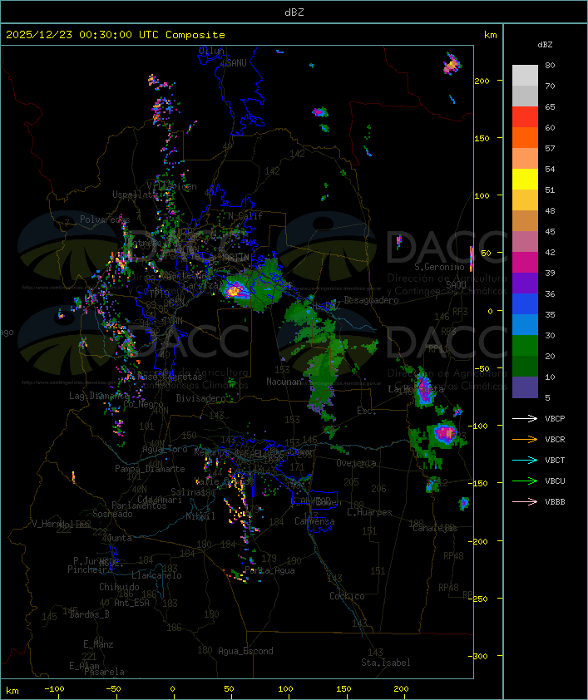Pick the violet purple legend swatch
The height and width of the screenshot is (700, 588).
(x=525, y=283)
